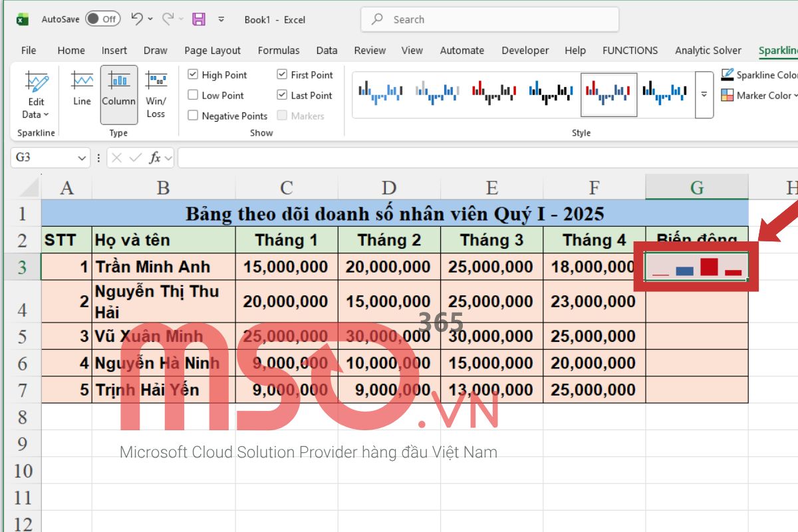Screen dimensions: 798x532
Task: Click the Save floppy disk icon
Action: [199, 19]
